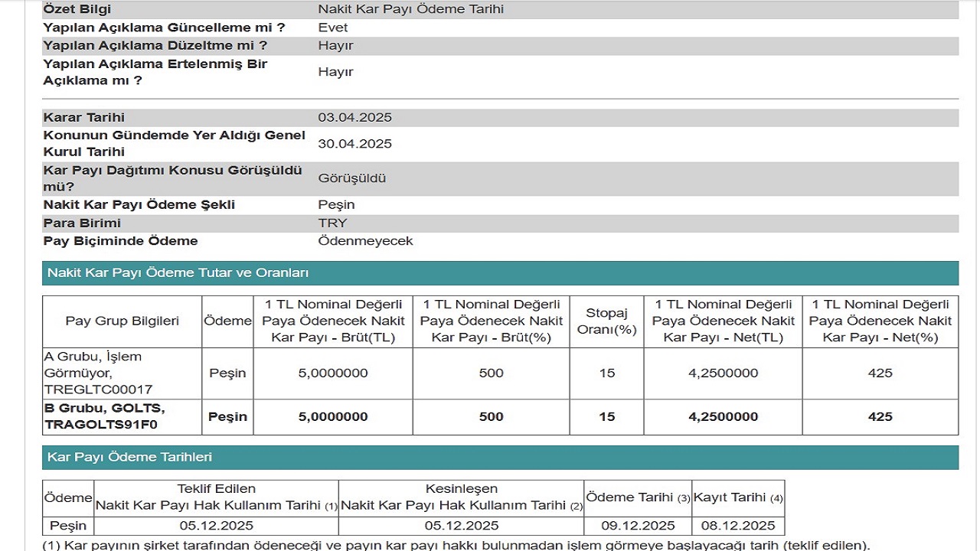
Task: Click the 'Pay Grup Bilgileri' column header
Action: [x=122, y=321]
